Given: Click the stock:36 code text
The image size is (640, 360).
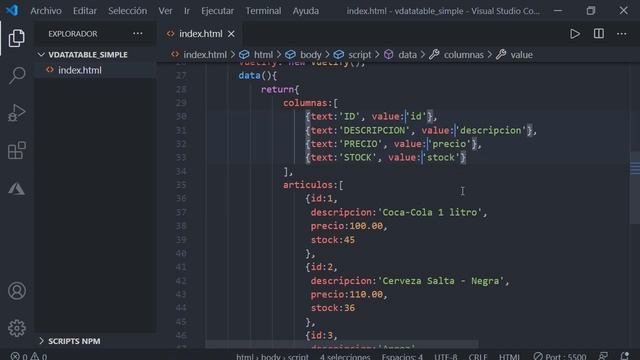Looking at the screenshot, I should tap(333, 308).
